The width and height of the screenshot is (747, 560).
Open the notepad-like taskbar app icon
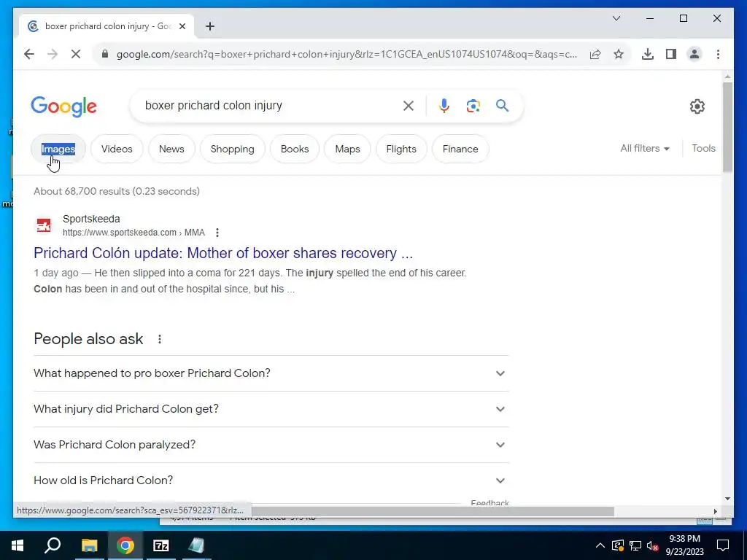196,545
